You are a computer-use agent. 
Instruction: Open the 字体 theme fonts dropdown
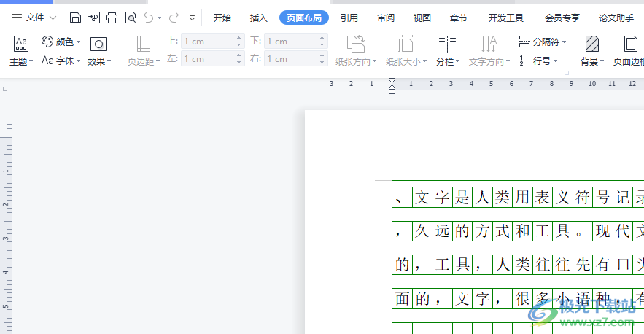[61, 61]
